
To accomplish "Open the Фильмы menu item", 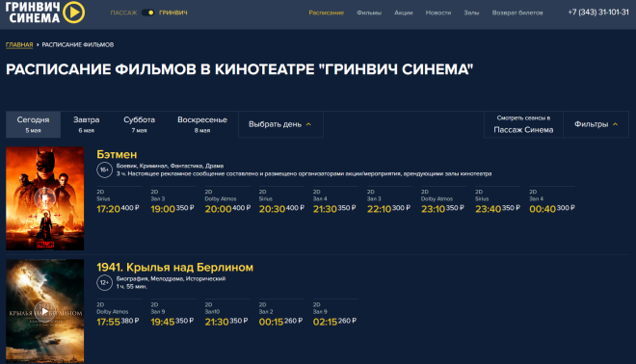I will point(369,13).
